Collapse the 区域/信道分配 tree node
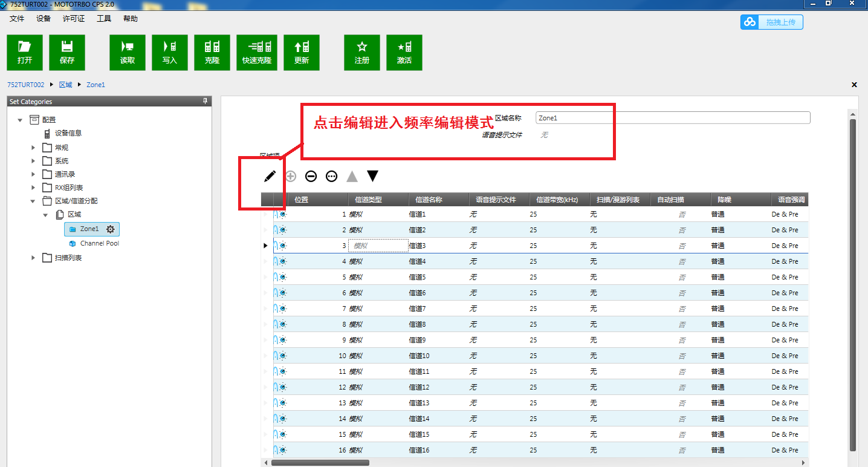This screenshot has width=868, height=467. pos(33,201)
